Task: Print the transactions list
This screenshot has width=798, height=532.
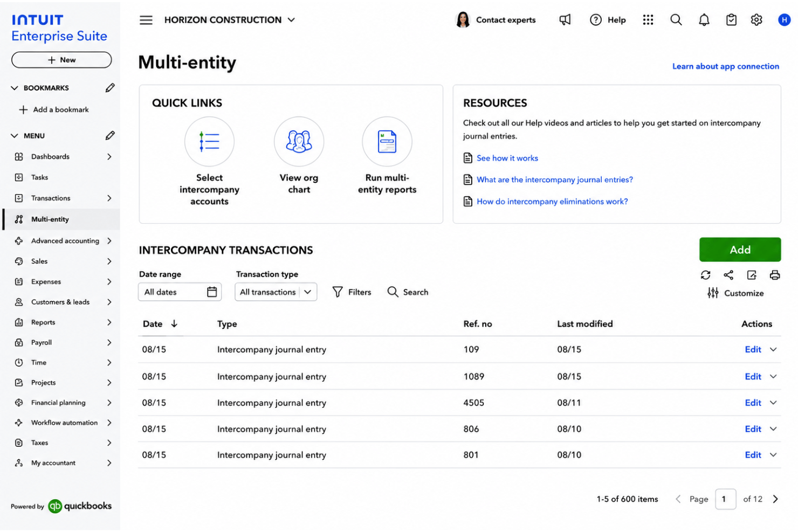Action: click(x=775, y=275)
